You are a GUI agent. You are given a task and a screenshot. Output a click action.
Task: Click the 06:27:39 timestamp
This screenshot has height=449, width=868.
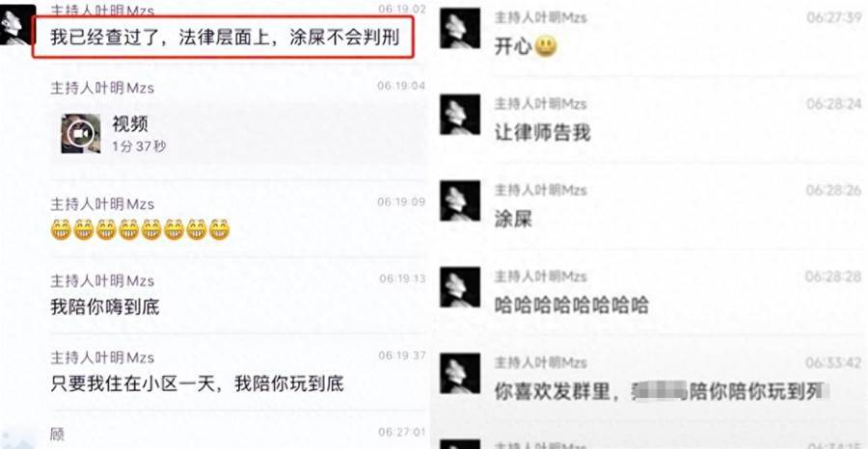[834, 17]
